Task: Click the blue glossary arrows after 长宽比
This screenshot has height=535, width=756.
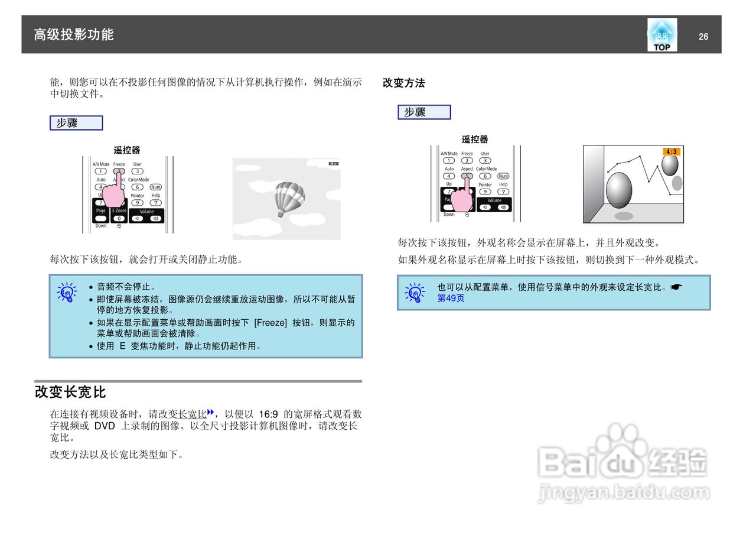Action: 210,413
